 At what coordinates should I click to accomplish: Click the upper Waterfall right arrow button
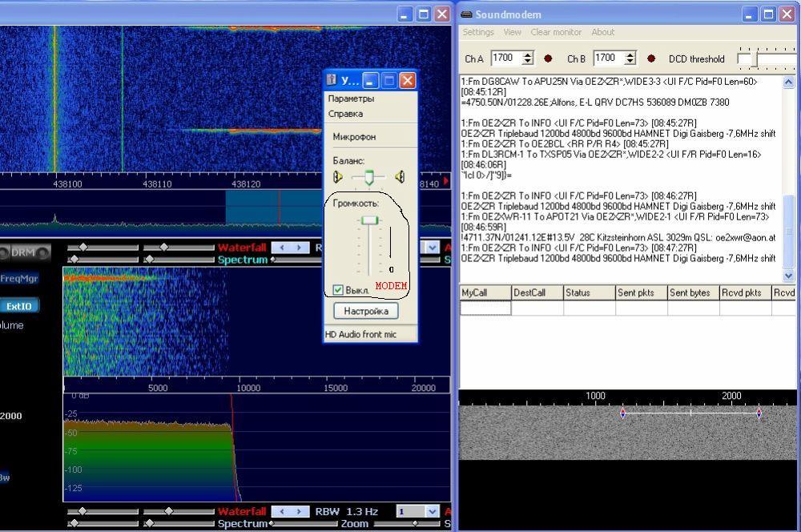(x=300, y=248)
